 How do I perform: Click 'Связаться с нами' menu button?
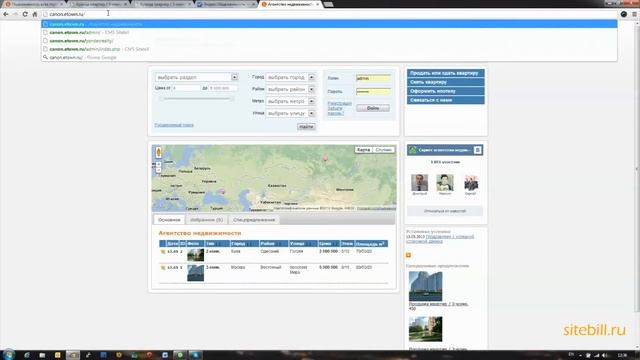point(445,100)
